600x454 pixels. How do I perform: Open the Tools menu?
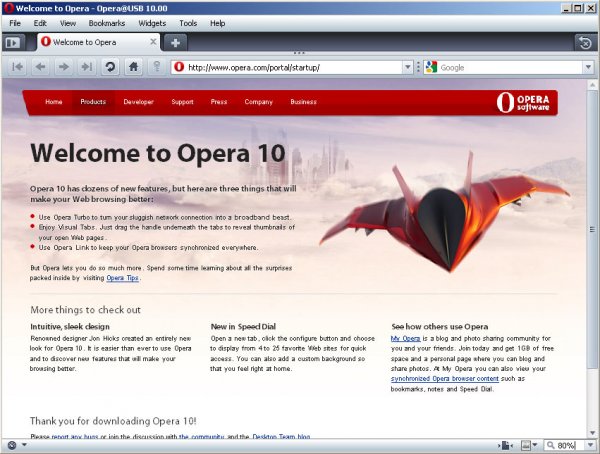click(x=188, y=23)
